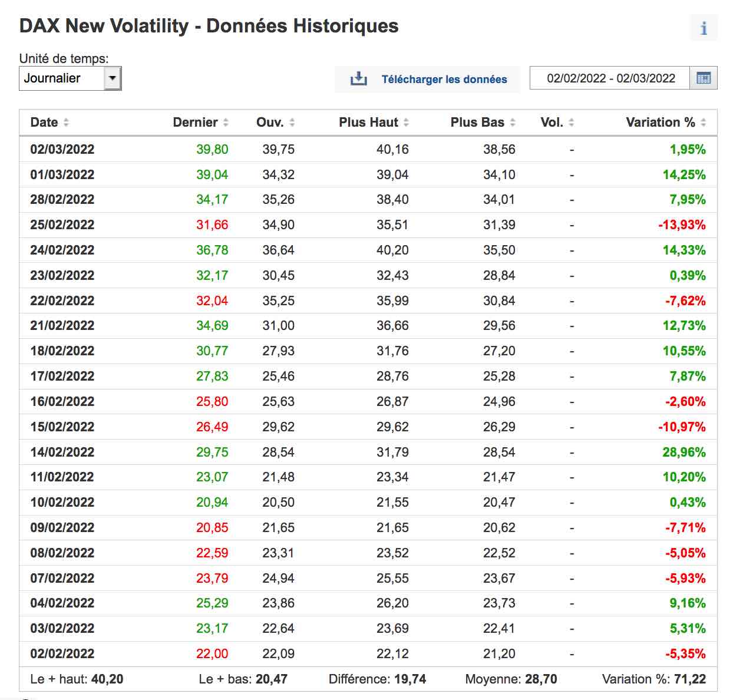The height and width of the screenshot is (700, 733).
Task: Select the 28/02/2022 date cell
Action: pyautogui.click(x=62, y=200)
